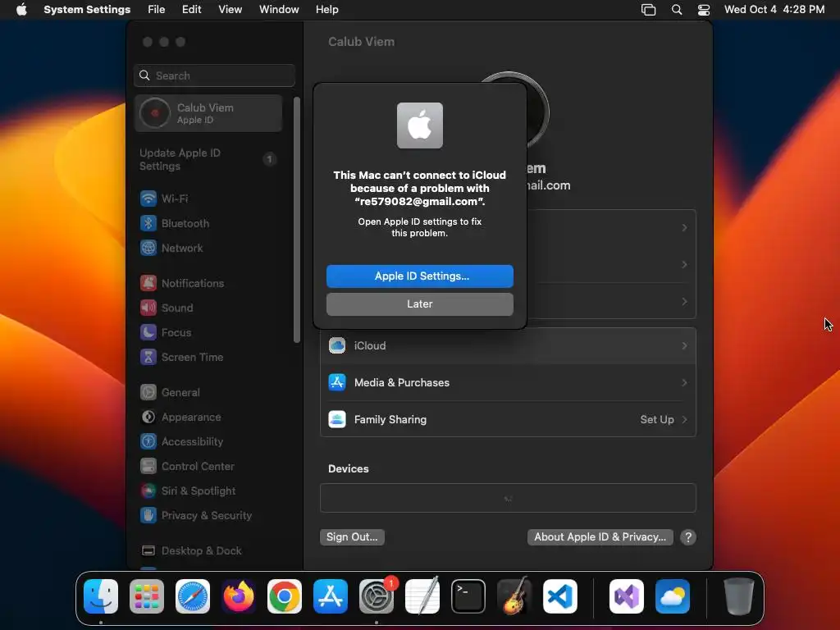Open the iCloud row
The width and height of the screenshot is (840, 630).
pyautogui.click(x=508, y=346)
